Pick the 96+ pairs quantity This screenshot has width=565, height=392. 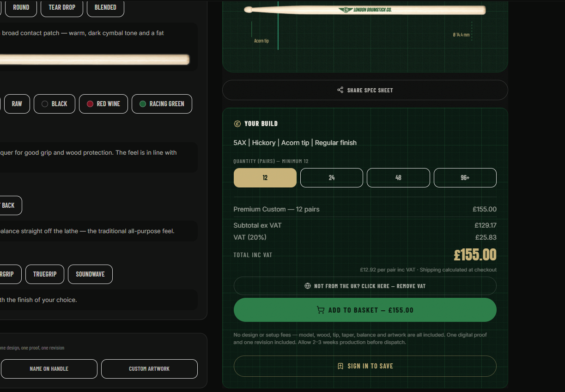[465, 178]
